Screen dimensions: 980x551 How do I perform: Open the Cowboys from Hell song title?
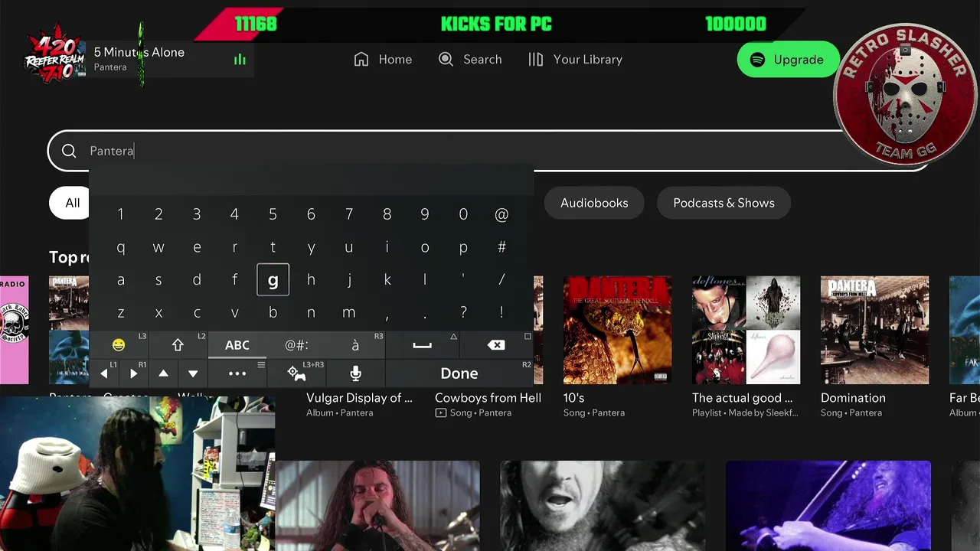tap(488, 398)
